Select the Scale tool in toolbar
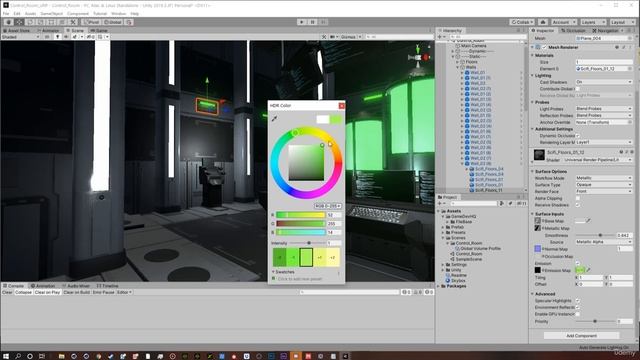Screen dimensions: 640x360 coord(41,22)
